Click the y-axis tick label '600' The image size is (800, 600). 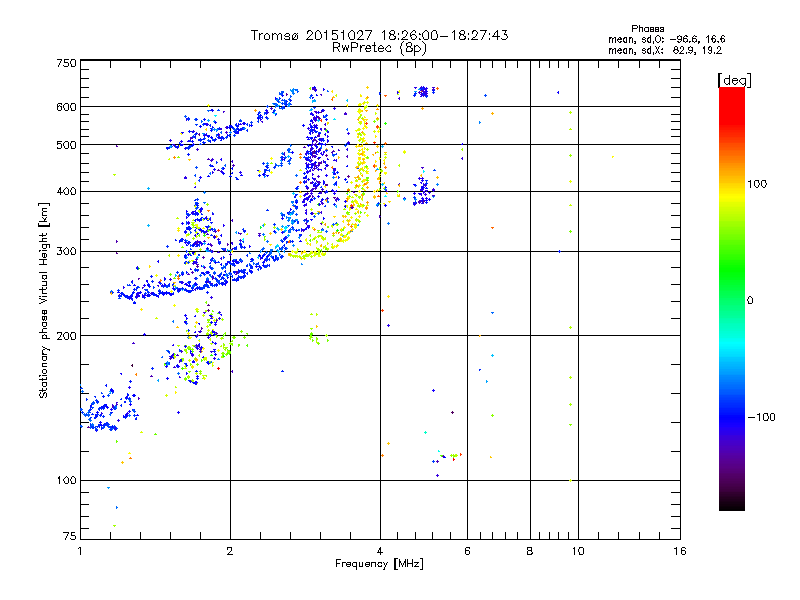66,107
